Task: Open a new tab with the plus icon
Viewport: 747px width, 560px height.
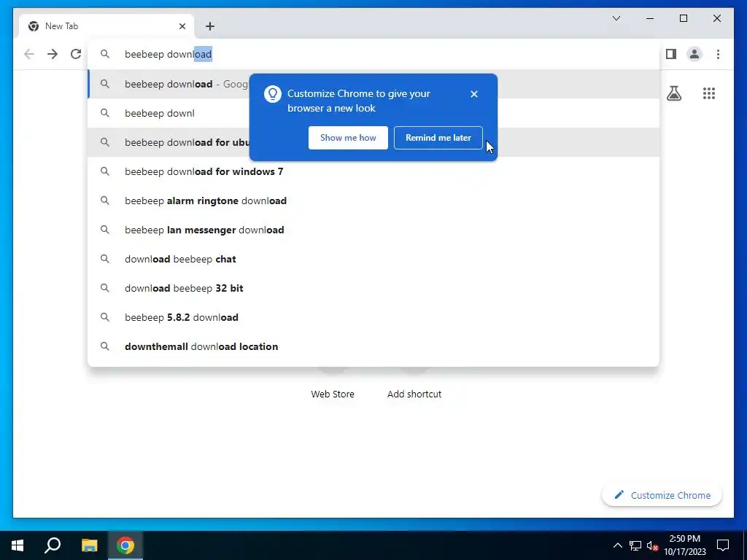Action: pyautogui.click(x=209, y=26)
